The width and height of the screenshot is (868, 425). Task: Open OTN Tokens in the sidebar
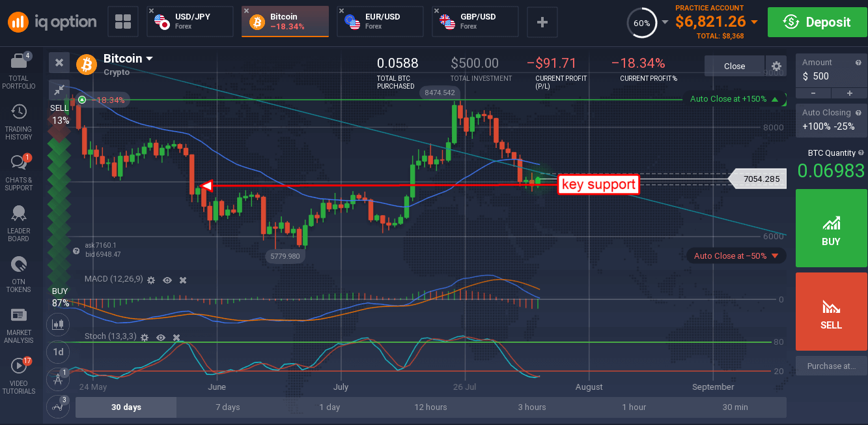click(x=19, y=274)
